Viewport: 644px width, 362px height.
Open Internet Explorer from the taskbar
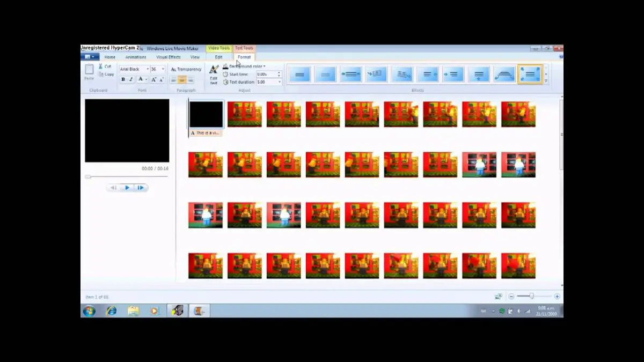tap(112, 311)
